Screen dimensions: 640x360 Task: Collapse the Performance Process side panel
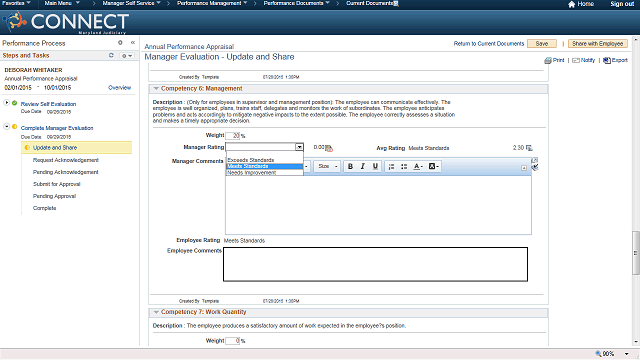click(x=133, y=42)
